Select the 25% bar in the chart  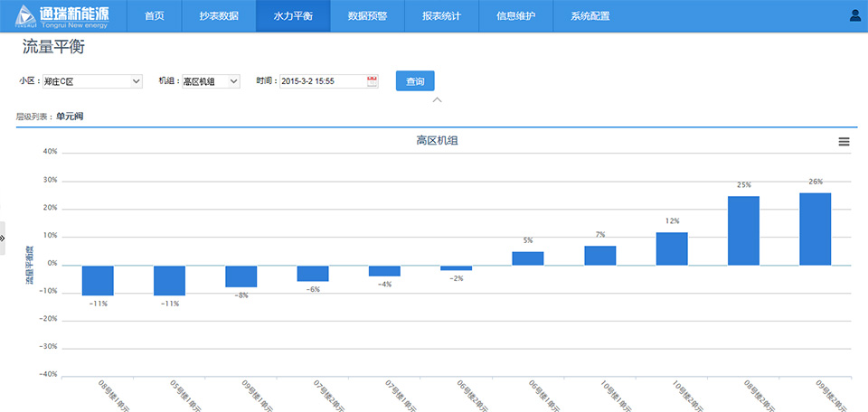click(x=743, y=230)
